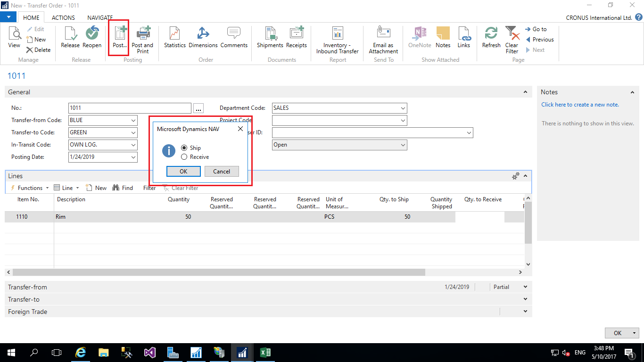Image resolution: width=644 pixels, height=362 pixels.
Task: Open Lines part settings gear icon
Action: (x=516, y=176)
